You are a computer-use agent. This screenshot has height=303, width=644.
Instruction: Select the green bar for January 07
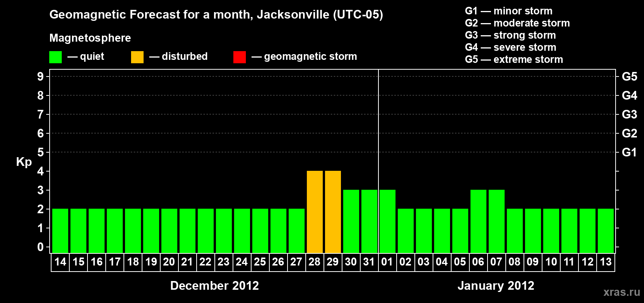[497, 221]
